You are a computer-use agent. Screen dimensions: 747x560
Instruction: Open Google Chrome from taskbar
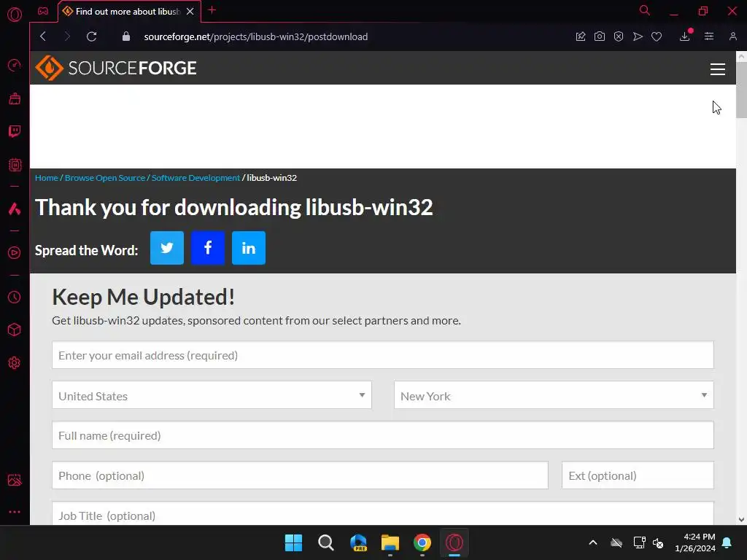click(x=422, y=542)
